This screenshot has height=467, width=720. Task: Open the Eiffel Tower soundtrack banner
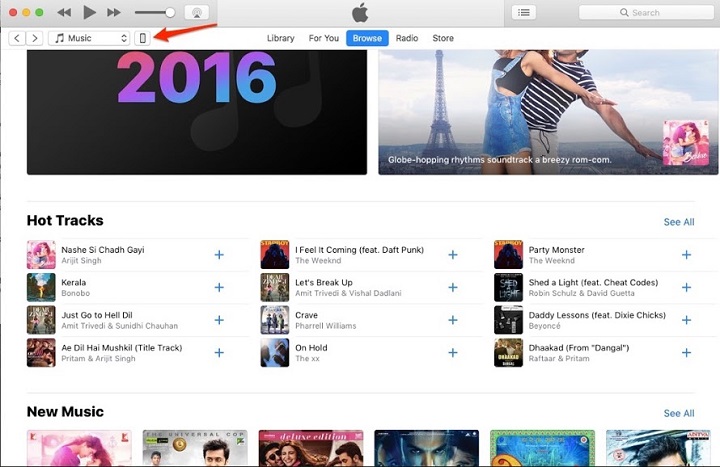[x=548, y=112]
